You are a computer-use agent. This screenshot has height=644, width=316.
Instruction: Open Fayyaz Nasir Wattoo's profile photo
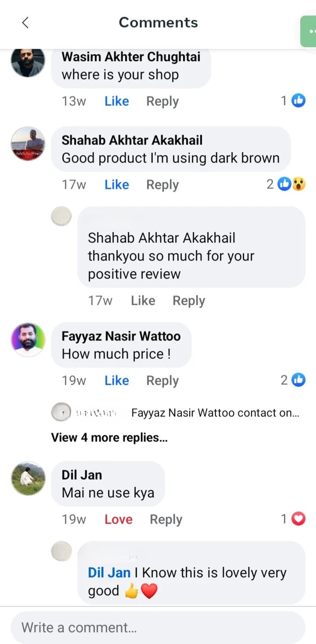tap(28, 340)
